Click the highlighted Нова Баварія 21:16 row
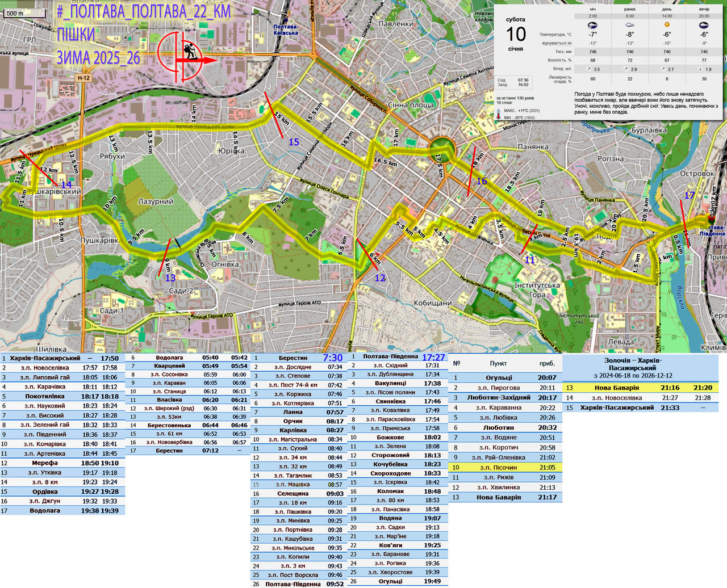 tap(641, 388)
